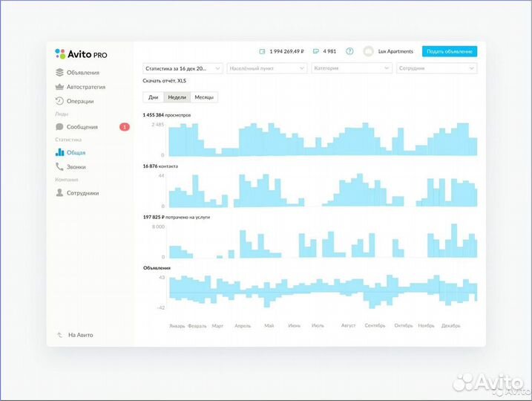Switch chart view to Дни
Screen dimensions: 532x401
click(x=153, y=97)
